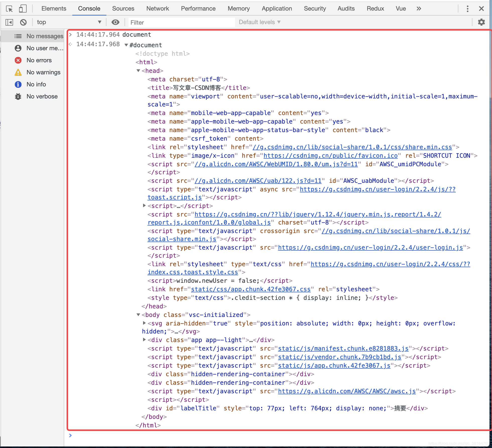Click the window.newUser = false script line
Image resolution: width=492 pixels, height=448 pixels.
click(220, 281)
